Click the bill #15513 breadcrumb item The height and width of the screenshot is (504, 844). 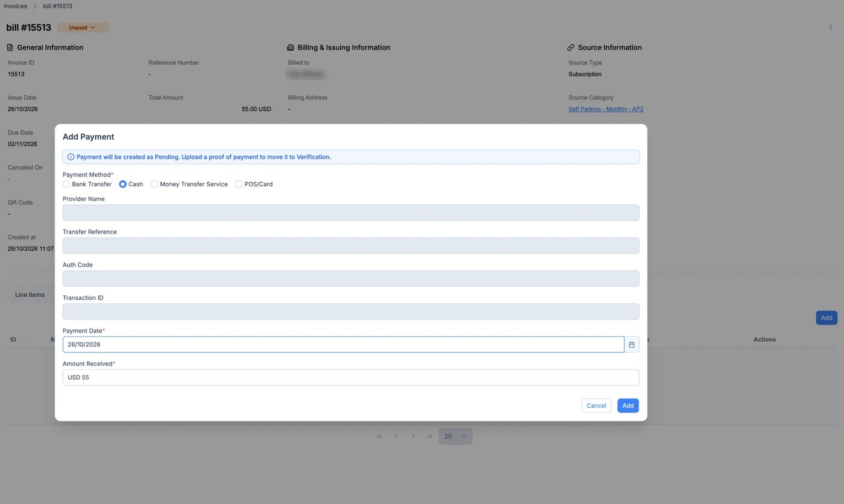click(x=58, y=6)
